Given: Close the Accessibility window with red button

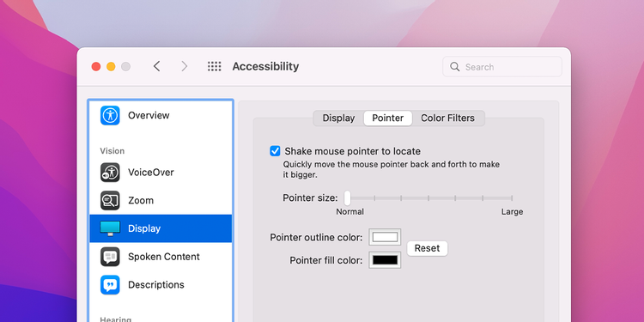Looking at the screenshot, I should pyautogui.click(x=96, y=66).
